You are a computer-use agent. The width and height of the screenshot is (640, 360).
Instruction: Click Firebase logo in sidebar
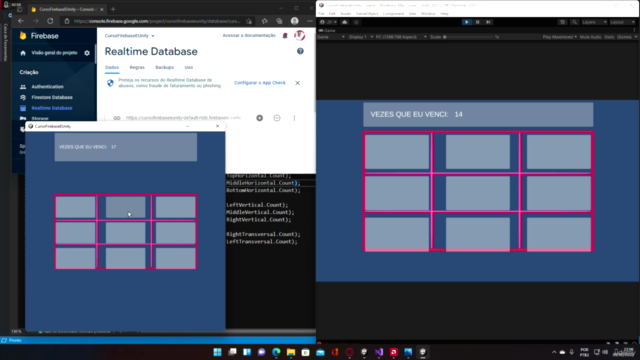[x=39, y=36]
